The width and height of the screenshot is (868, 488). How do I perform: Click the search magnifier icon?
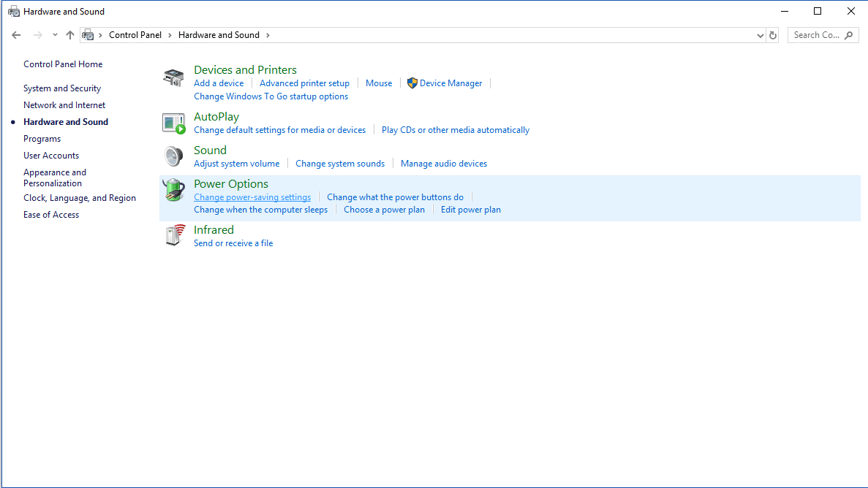coord(849,35)
